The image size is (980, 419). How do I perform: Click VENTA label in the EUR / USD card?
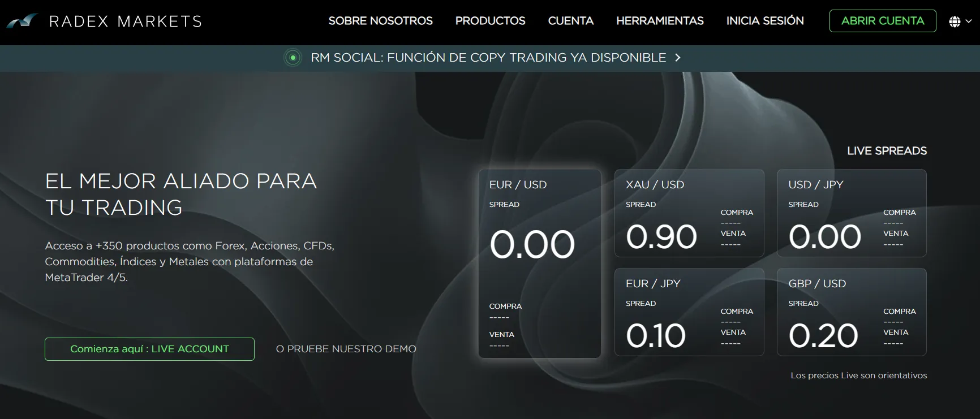coord(501,334)
